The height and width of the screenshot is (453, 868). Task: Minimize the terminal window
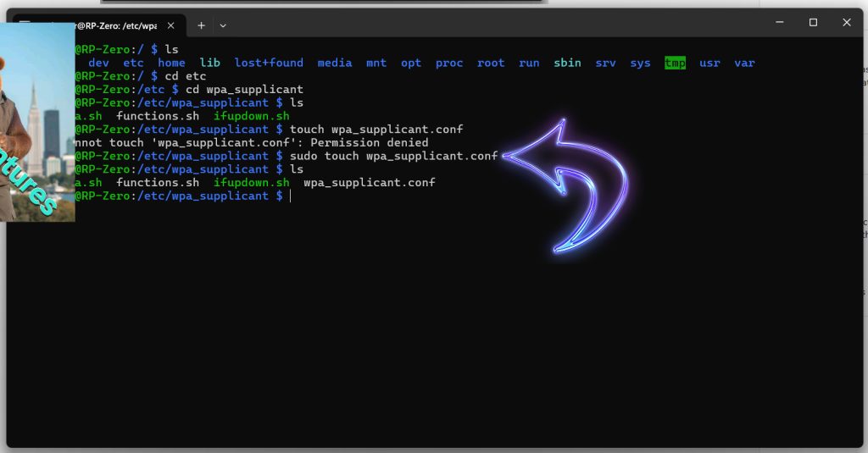[779, 23]
